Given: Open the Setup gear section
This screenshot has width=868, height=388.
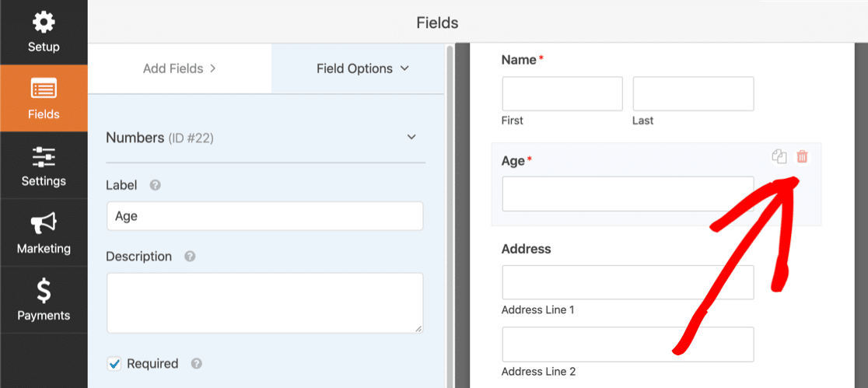Looking at the screenshot, I should click(44, 32).
